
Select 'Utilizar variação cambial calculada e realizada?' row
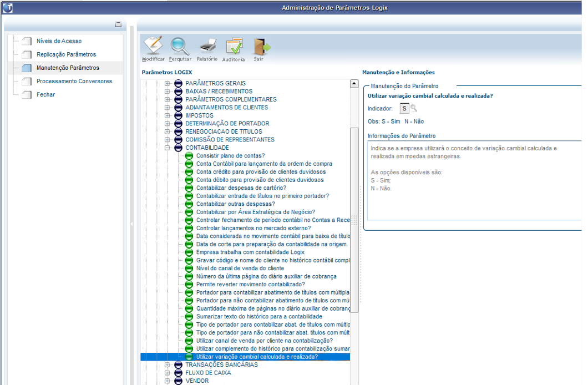[245, 357]
